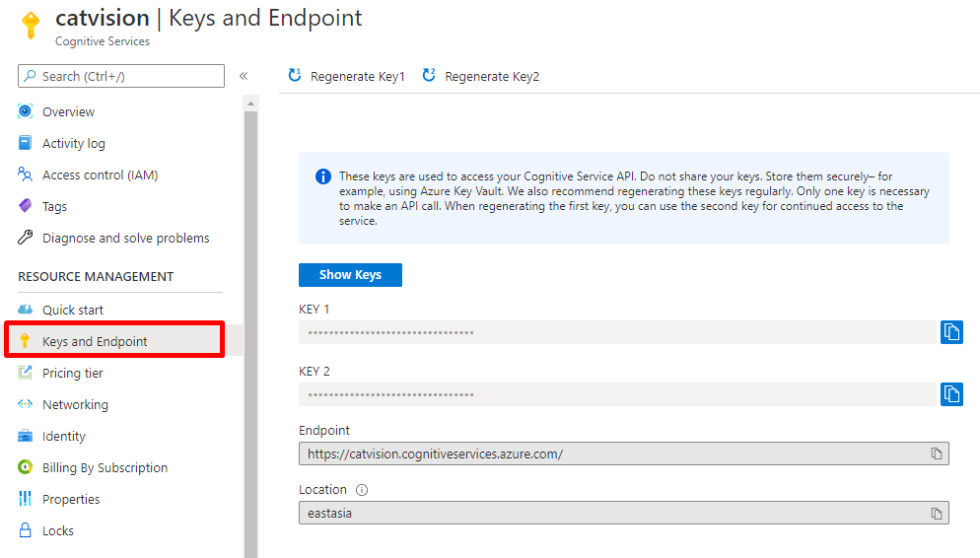Viewport: 980px width, 558px height.
Task: Click the Regenerate Key1 refresh icon
Action: [295, 76]
